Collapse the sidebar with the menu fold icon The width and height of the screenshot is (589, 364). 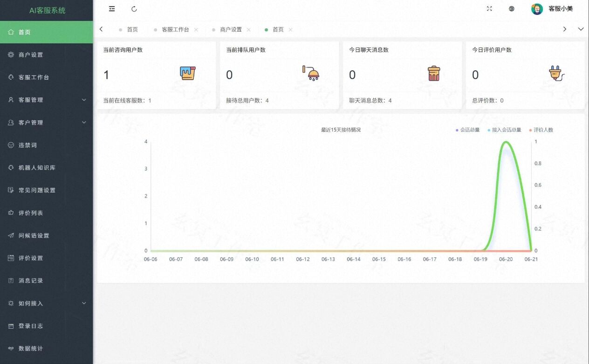[x=112, y=9]
